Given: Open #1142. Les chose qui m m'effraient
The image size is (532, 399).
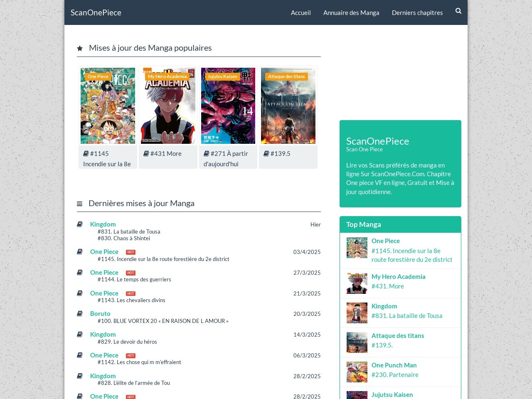Looking at the screenshot, I should coord(139,362).
